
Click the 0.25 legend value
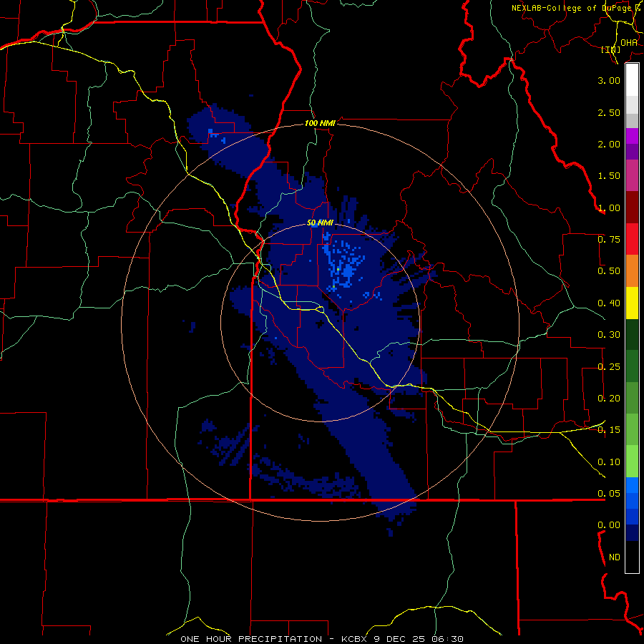click(609, 367)
